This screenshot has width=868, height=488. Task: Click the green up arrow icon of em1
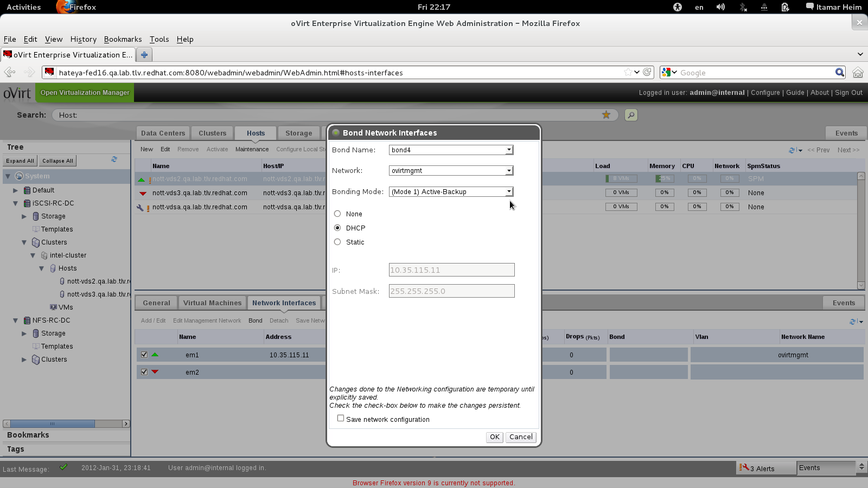[155, 355]
